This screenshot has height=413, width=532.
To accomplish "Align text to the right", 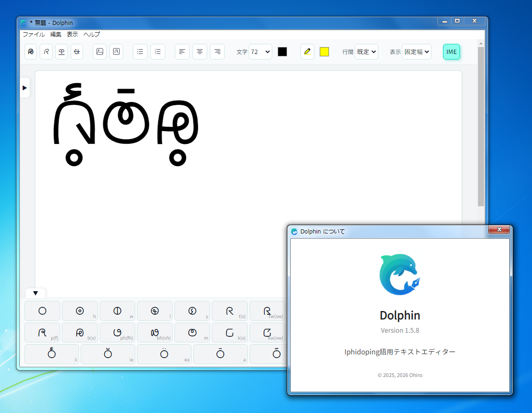I will [217, 52].
